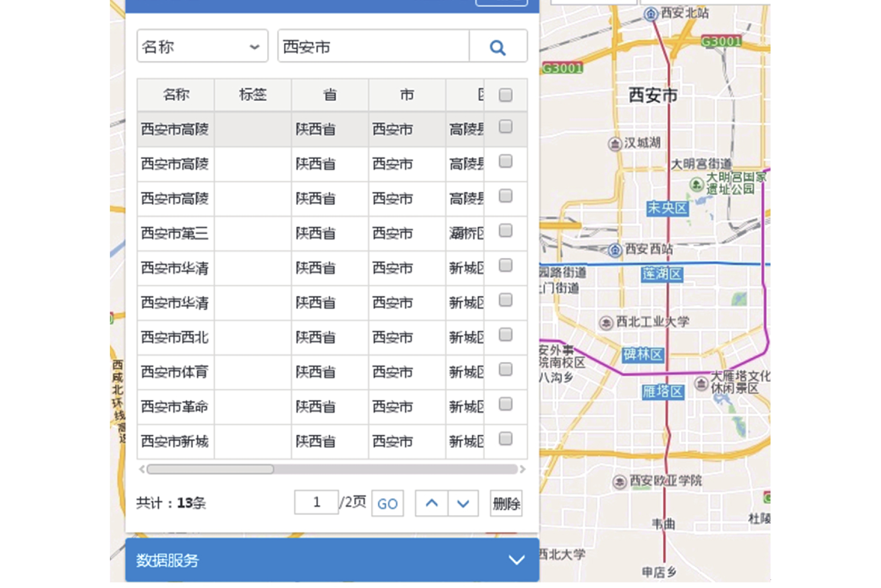Screen dimensions: 881x588
Task: Check the box in the 西安市西北 row
Action: pyautogui.click(x=506, y=334)
